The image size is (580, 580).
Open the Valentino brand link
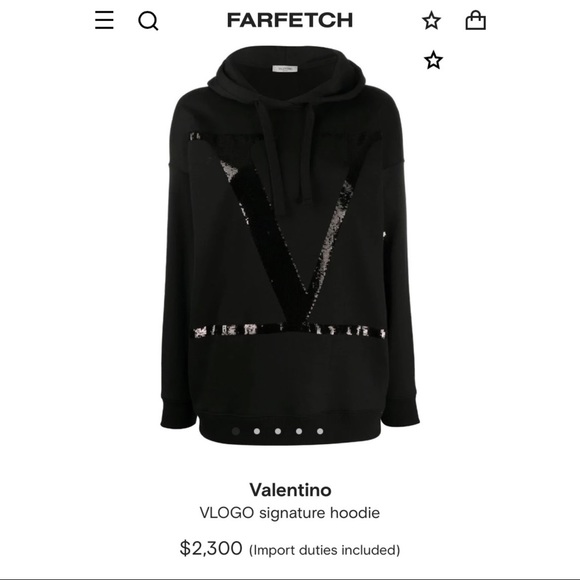[290, 490]
